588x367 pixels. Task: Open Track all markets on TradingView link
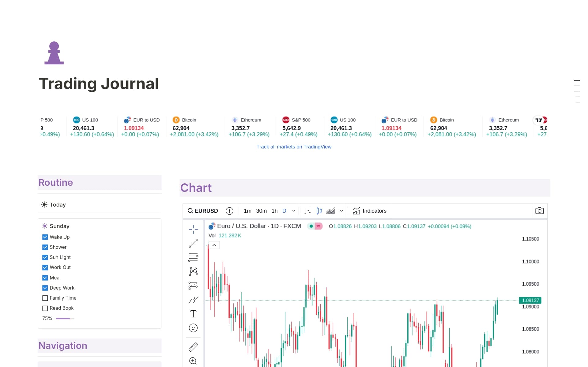tap(294, 147)
